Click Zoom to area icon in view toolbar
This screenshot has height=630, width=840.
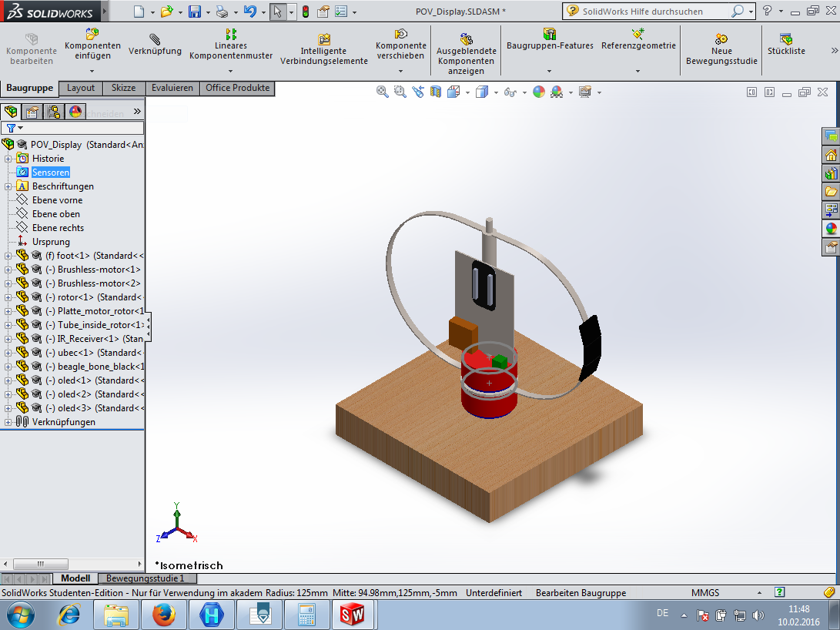[400, 92]
